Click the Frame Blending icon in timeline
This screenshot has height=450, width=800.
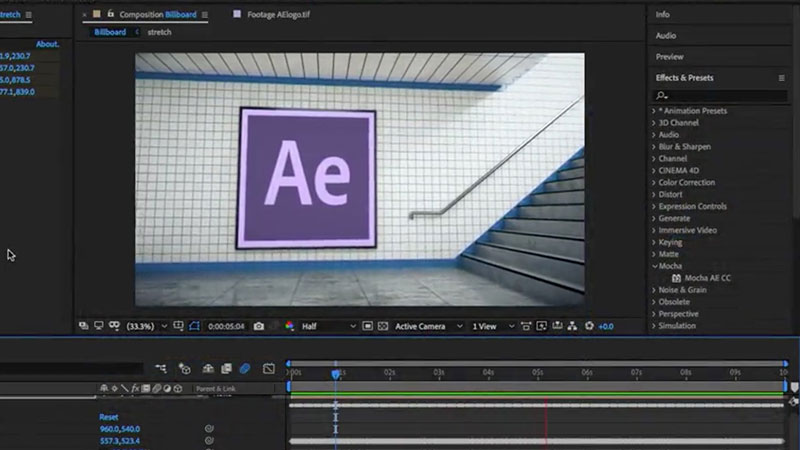(227, 369)
